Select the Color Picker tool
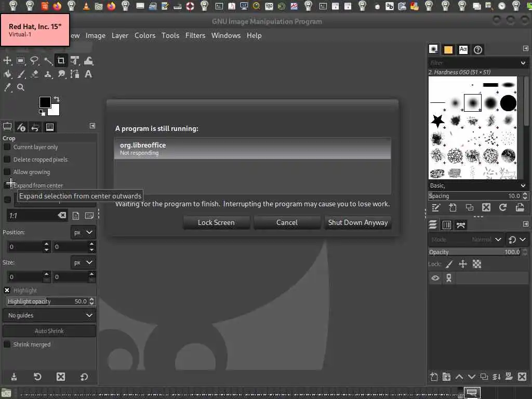 click(x=7, y=87)
